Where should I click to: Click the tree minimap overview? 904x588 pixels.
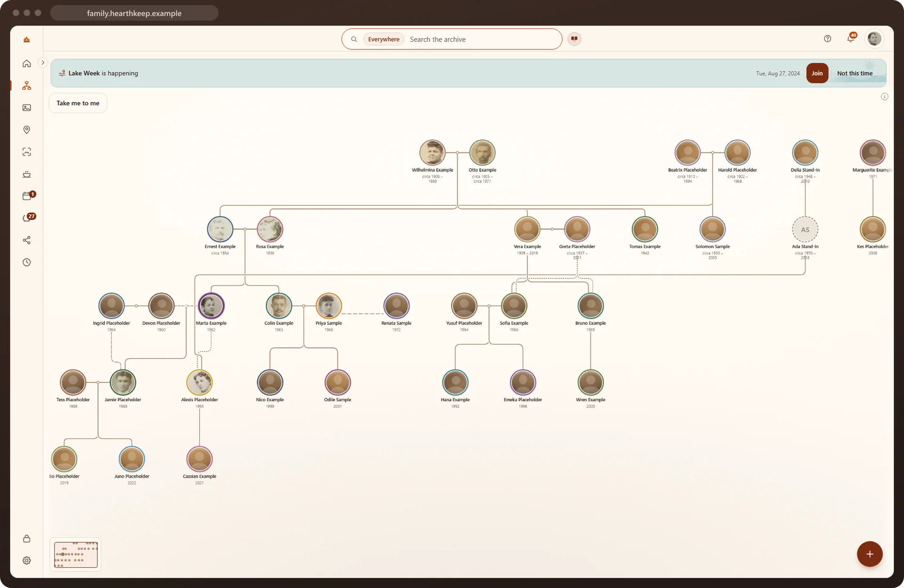[76, 555]
